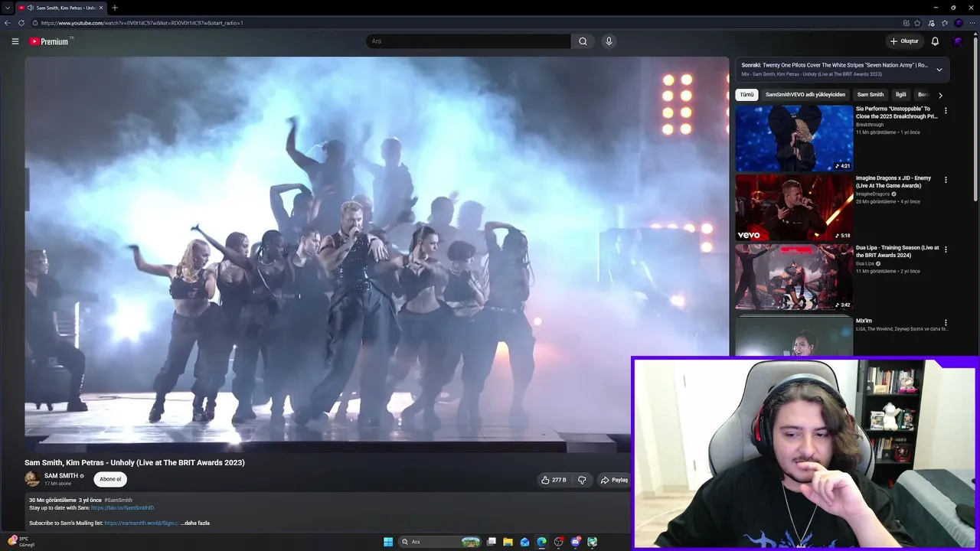
Task: Open Sia Unstoppable video thumbnail
Action: (x=794, y=139)
